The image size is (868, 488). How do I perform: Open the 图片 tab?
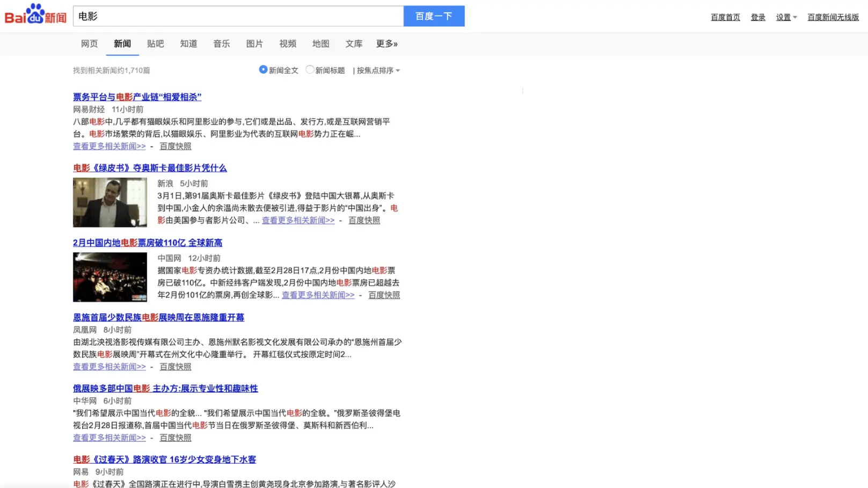[x=254, y=44]
